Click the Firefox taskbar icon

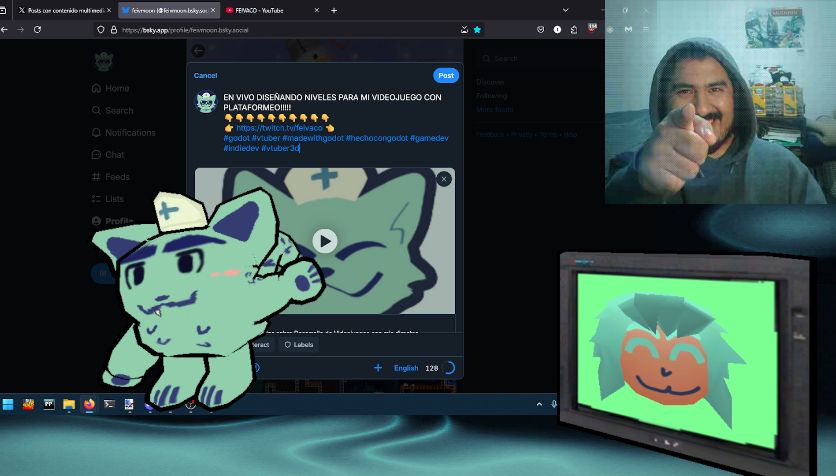(89, 405)
